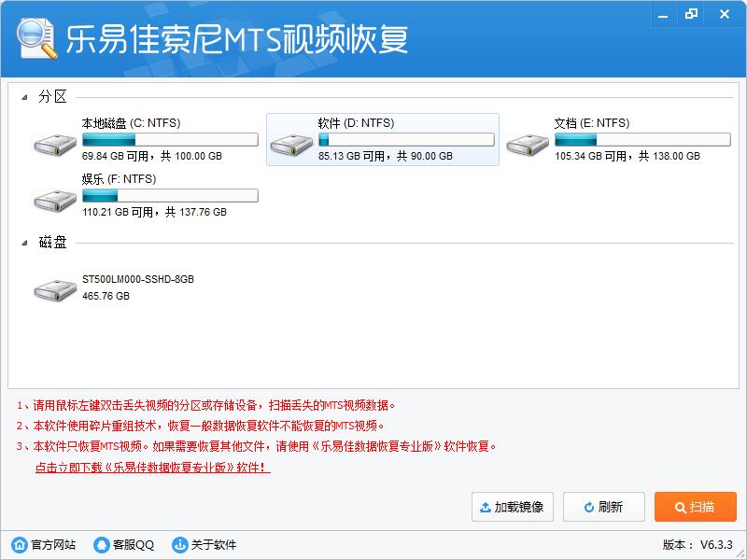Select the local disk C drive icon
Screen dimensions: 747x560
(55, 145)
